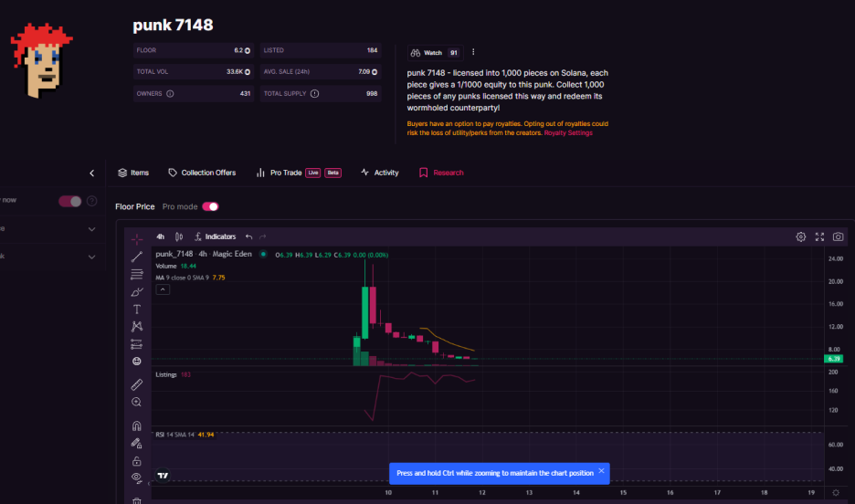Take a chart snapshot with camera icon
Screen dimensions: 855x504
pos(838,236)
